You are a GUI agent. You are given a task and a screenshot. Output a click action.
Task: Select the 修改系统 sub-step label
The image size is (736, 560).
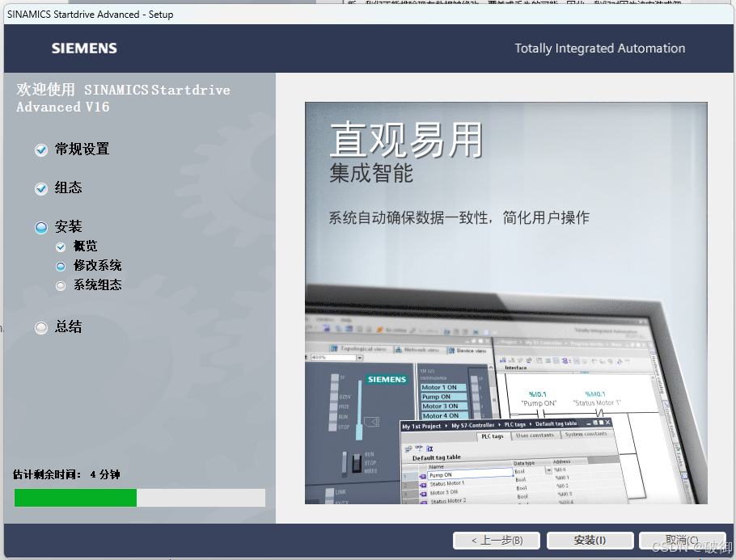tap(98, 266)
